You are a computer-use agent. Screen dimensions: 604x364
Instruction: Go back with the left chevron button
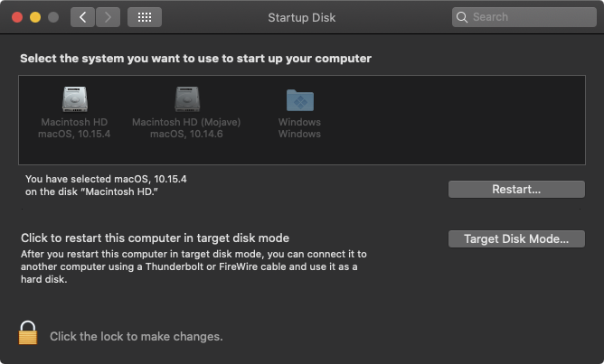[82, 17]
